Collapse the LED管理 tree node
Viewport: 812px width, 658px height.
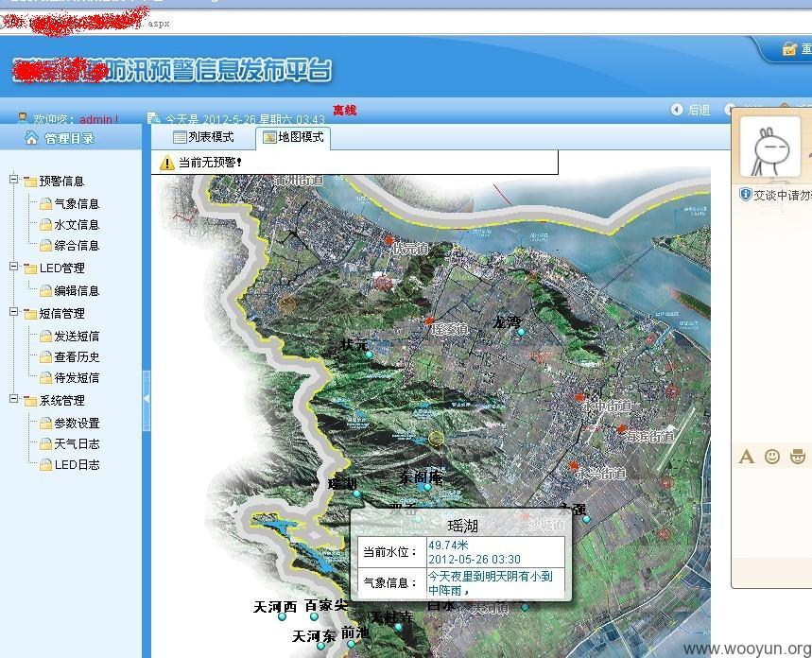click(14, 267)
